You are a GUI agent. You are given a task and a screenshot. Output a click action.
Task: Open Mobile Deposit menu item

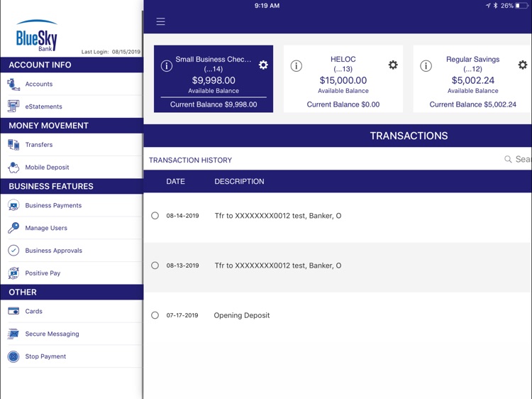click(72, 168)
